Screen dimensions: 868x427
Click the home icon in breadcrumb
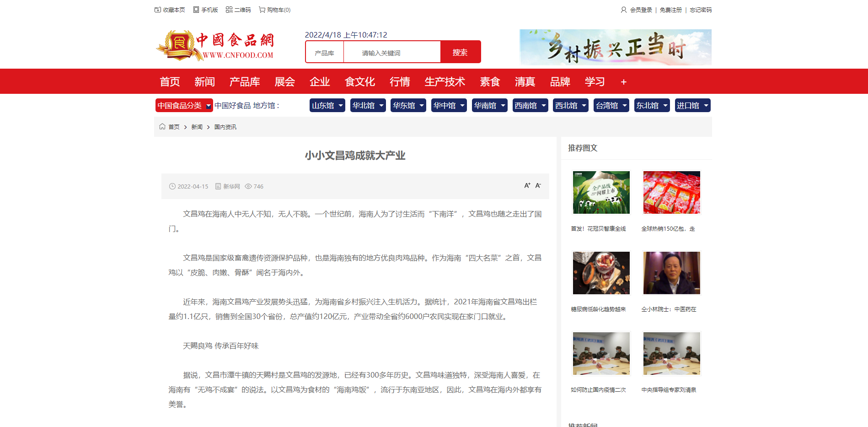coord(162,127)
